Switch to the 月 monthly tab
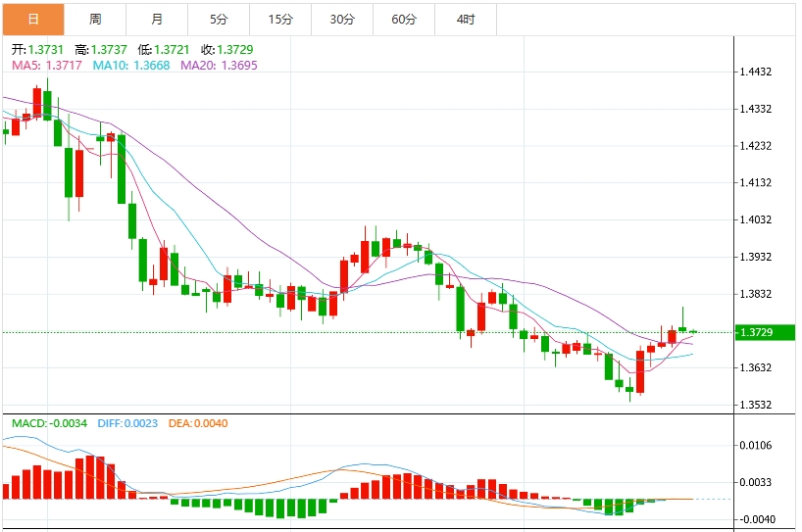The width and height of the screenshot is (802, 532). click(157, 20)
